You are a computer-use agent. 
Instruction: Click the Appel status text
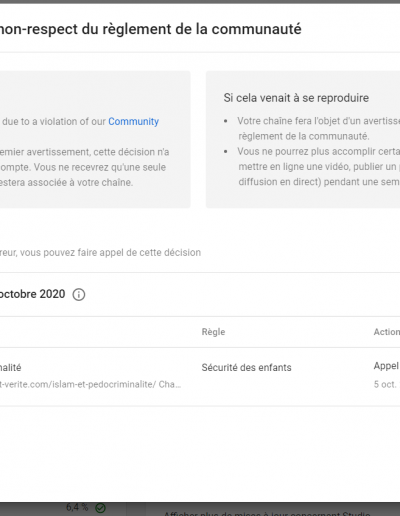[387, 366]
